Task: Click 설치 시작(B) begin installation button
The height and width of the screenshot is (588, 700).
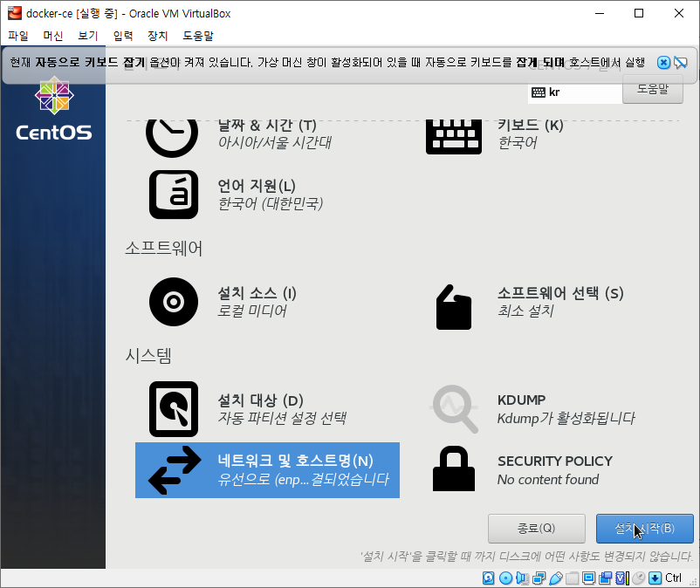Action: (x=645, y=528)
